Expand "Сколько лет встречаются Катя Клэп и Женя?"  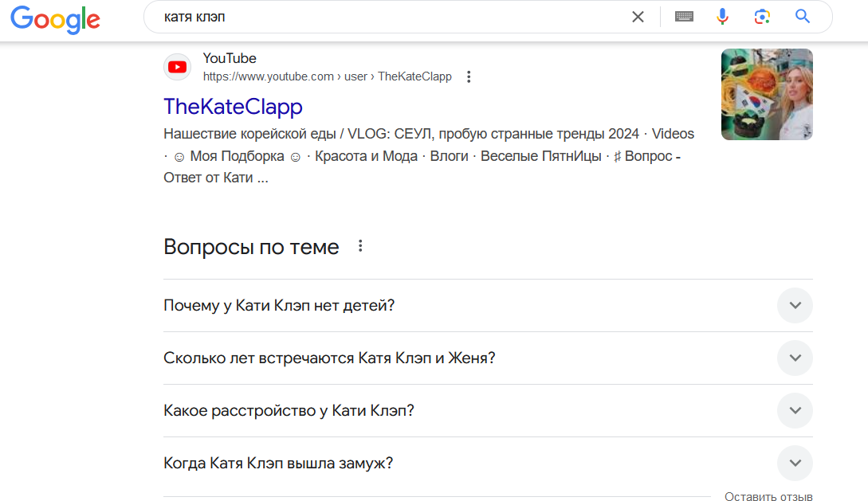pos(488,358)
